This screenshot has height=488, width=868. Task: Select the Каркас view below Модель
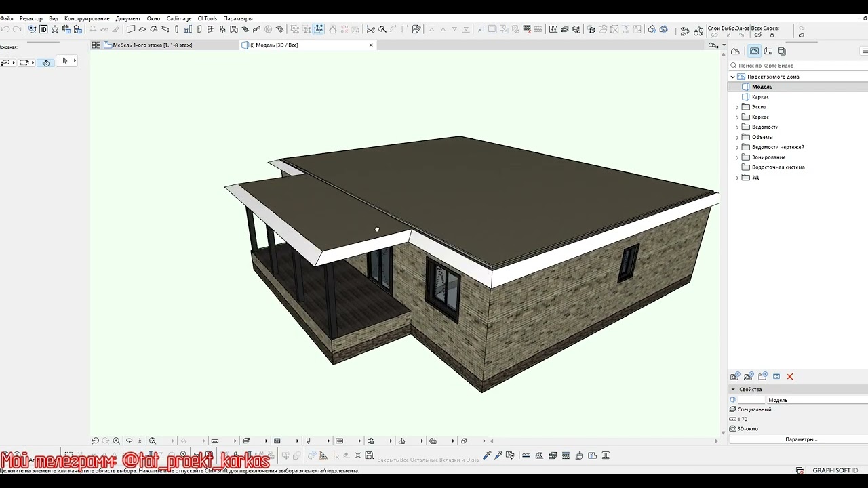click(x=760, y=97)
